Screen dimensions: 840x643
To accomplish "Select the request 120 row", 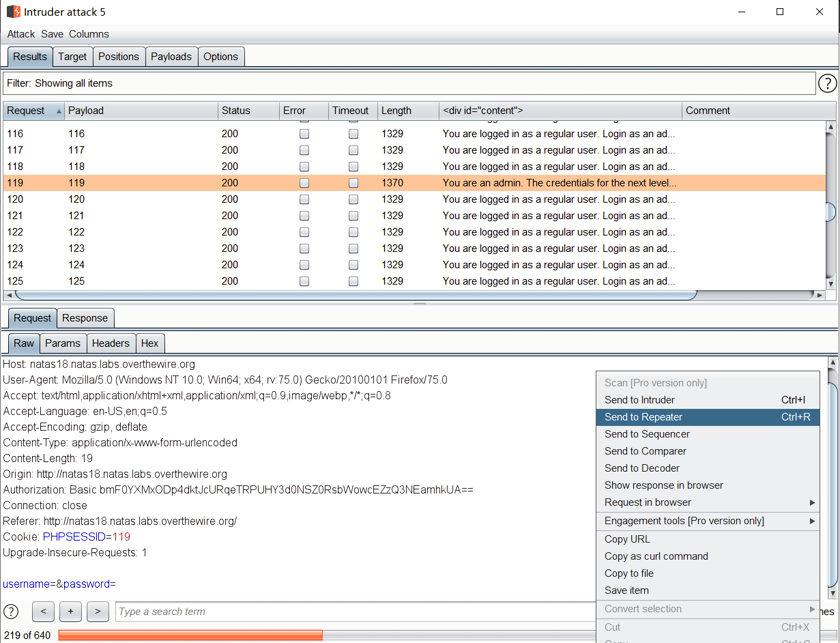I will pos(414,199).
